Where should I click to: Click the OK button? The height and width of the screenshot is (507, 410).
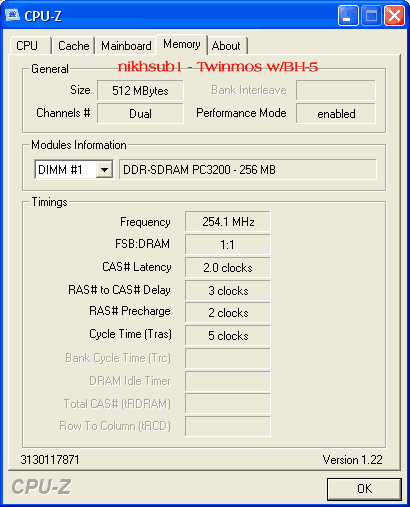[x=364, y=489]
